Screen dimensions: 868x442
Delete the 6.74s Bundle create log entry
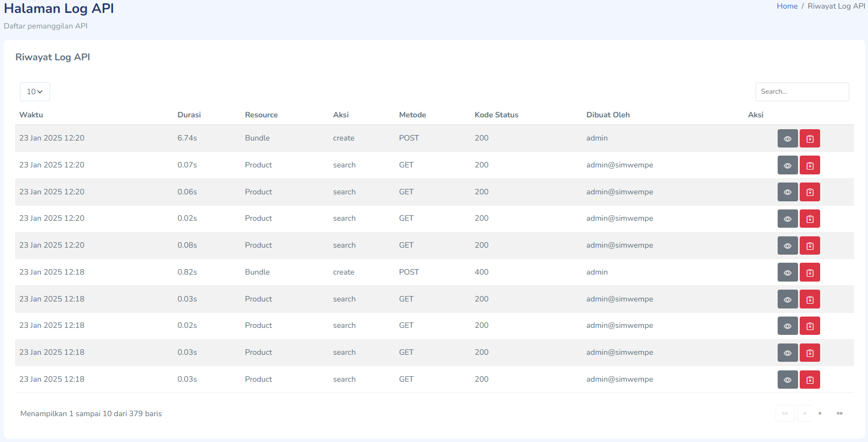click(809, 138)
